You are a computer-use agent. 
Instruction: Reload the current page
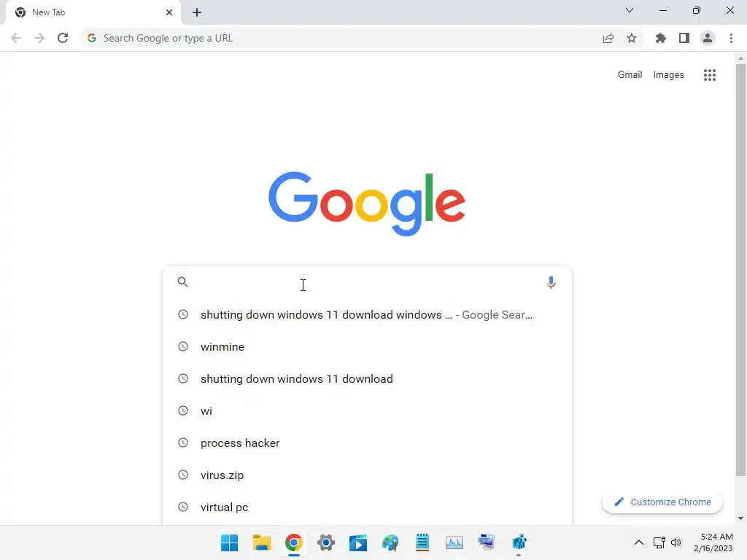coord(63,38)
